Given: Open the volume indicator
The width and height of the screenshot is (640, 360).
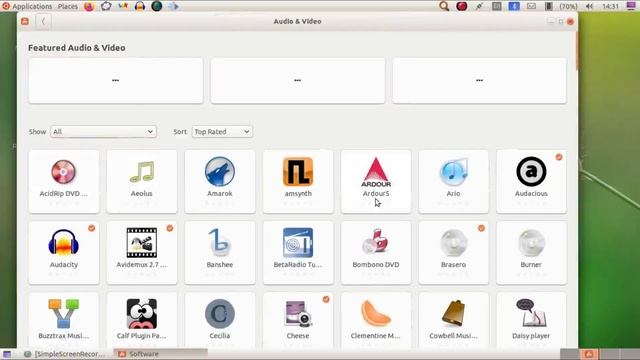Looking at the screenshot, I should coord(589,6).
